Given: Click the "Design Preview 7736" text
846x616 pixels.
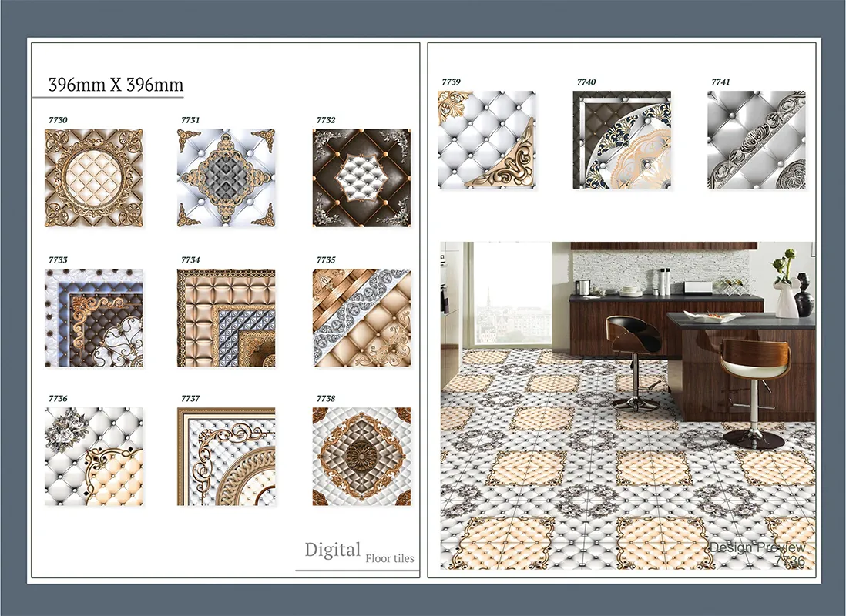Looking at the screenshot, I should [x=758, y=554].
